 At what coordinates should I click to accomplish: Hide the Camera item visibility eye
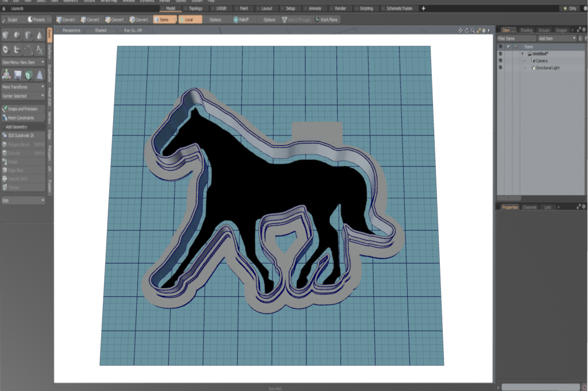pos(500,61)
